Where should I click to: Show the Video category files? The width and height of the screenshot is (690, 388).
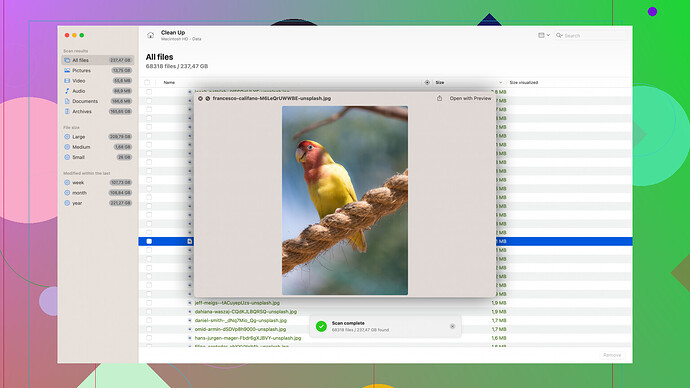[98, 81]
